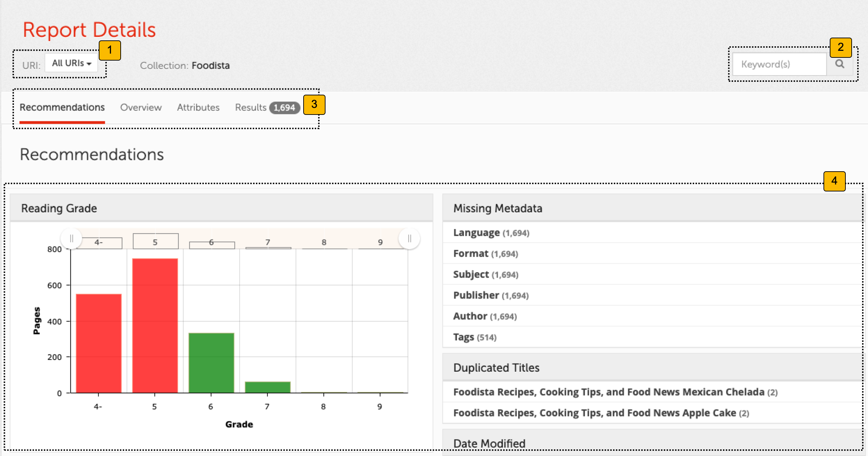Open the All URIs dropdown
This screenshot has height=456, width=868.
[71, 63]
